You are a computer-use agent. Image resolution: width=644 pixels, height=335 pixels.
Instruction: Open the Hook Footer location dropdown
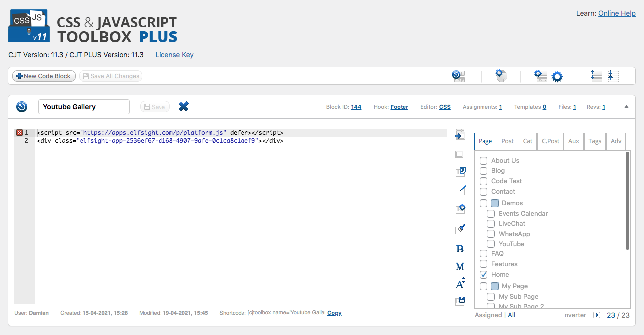click(x=399, y=107)
